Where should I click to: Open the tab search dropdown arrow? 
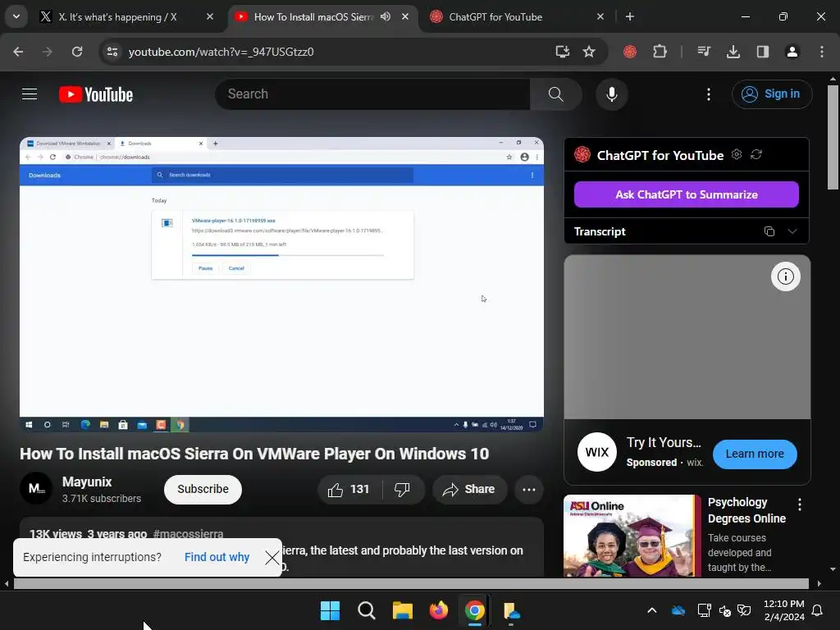[16, 16]
